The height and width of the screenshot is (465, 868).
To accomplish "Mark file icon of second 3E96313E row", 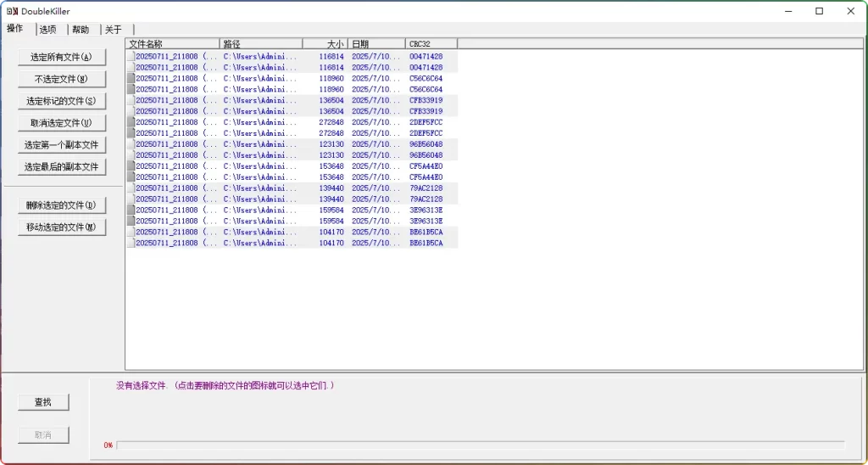I will (131, 221).
